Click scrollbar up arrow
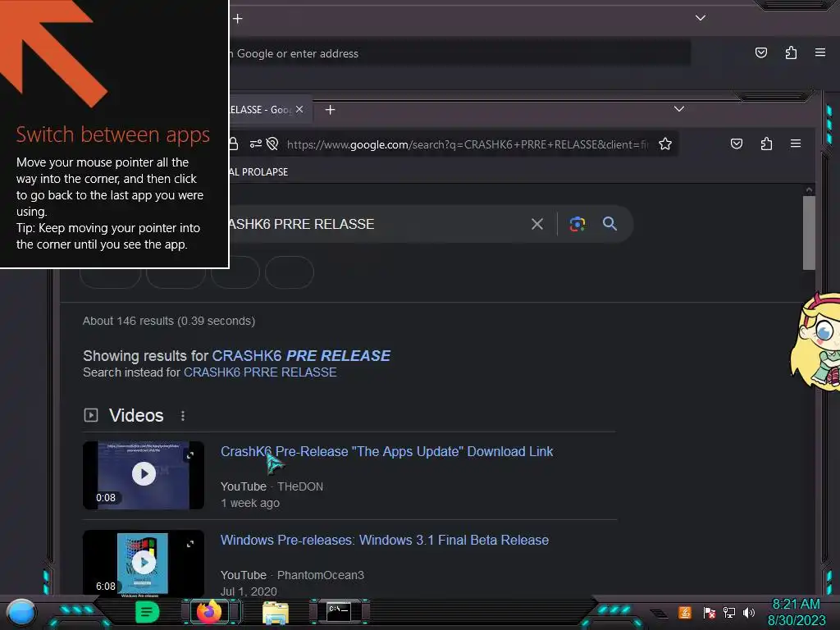The height and width of the screenshot is (630, 840). click(809, 189)
